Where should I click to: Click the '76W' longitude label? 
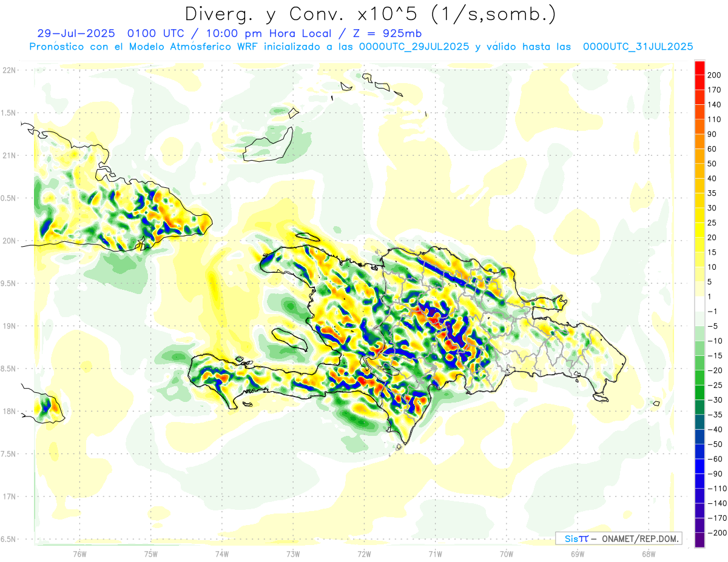point(79,554)
